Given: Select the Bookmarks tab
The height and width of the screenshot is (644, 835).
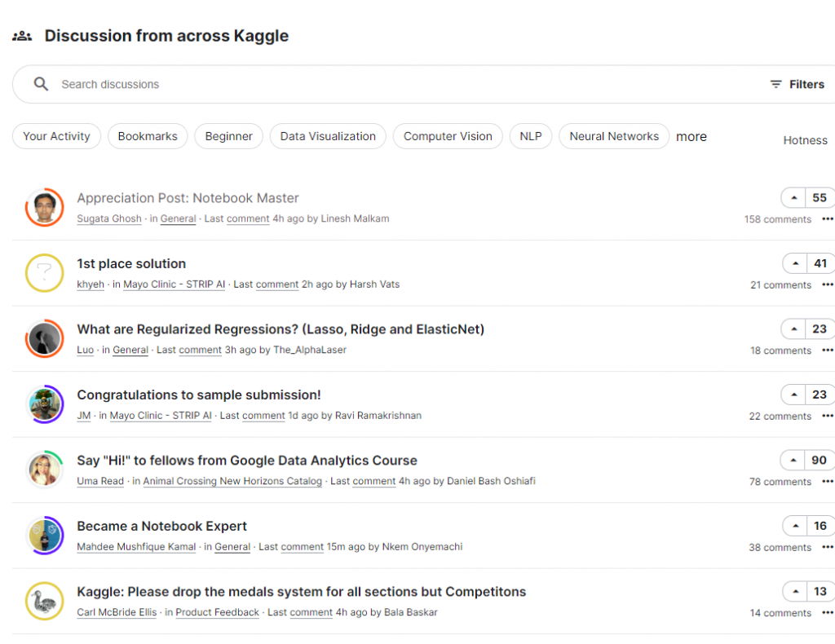Looking at the screenshot, I should [148, 136].
